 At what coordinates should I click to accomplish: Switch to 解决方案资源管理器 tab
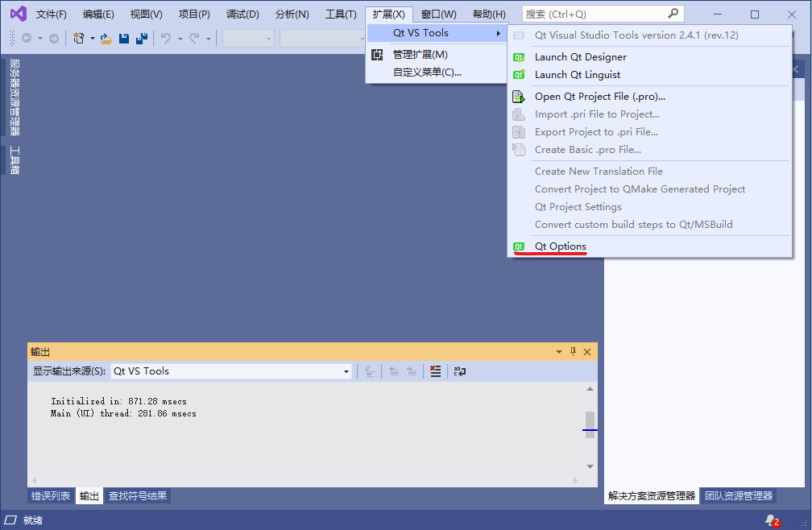pyautogui.click(x=652, y=496)
